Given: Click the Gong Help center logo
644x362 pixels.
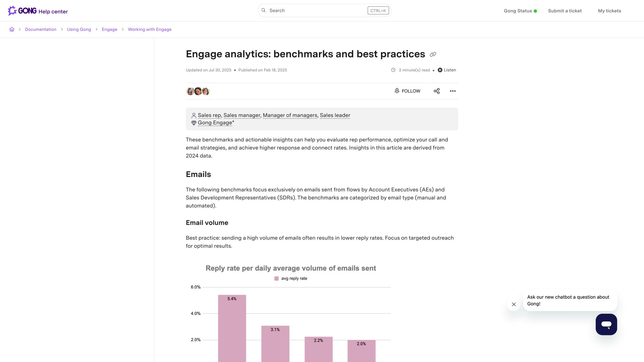Looking at the screenshot, I should click(x=37, y=10).
